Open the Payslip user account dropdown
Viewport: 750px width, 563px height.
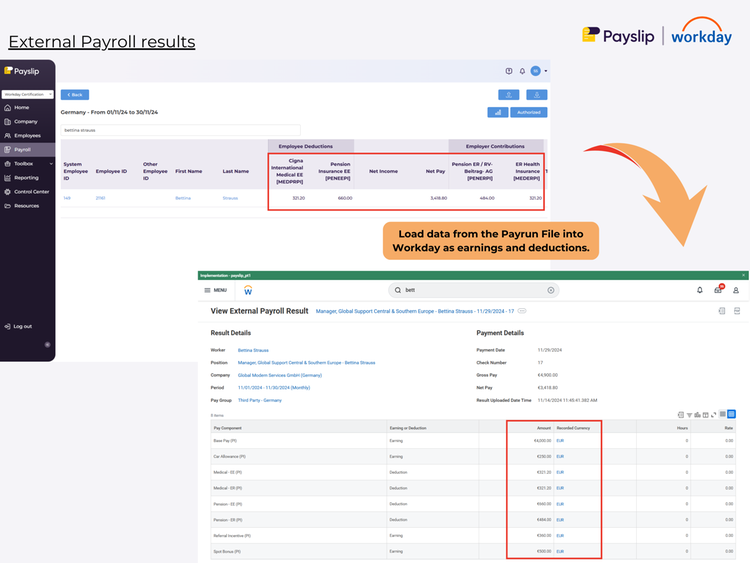click(x=539, y=71)
